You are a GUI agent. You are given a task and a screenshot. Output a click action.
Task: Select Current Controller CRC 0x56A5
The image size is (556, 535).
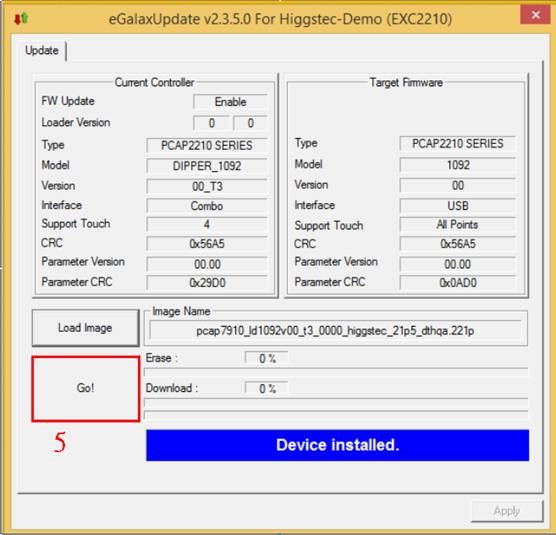207,244
